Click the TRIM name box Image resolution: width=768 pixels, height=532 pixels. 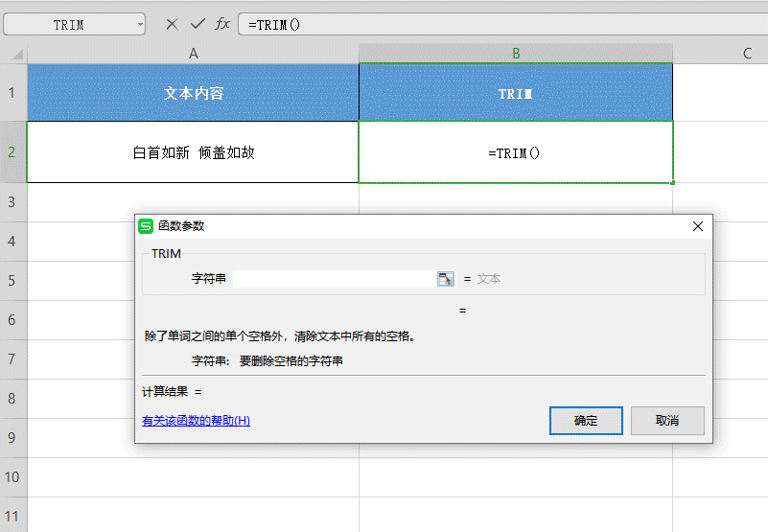click(x=67, y=25)
